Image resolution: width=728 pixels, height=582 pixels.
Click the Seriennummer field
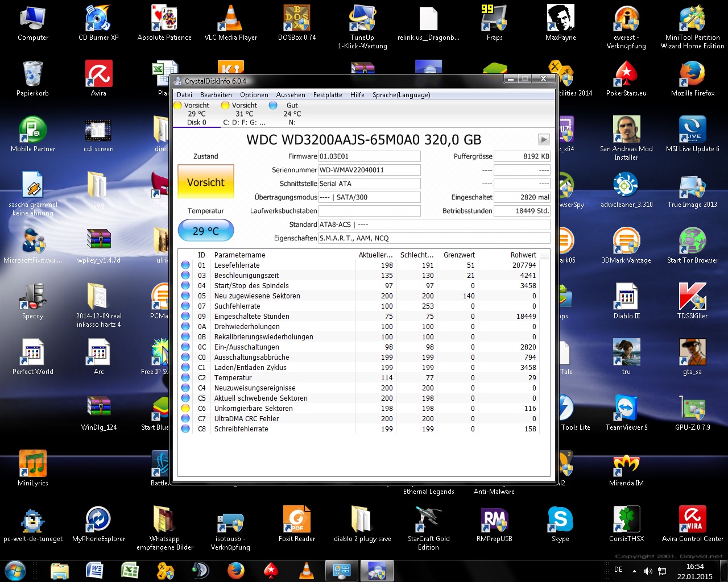click(369, 170)
